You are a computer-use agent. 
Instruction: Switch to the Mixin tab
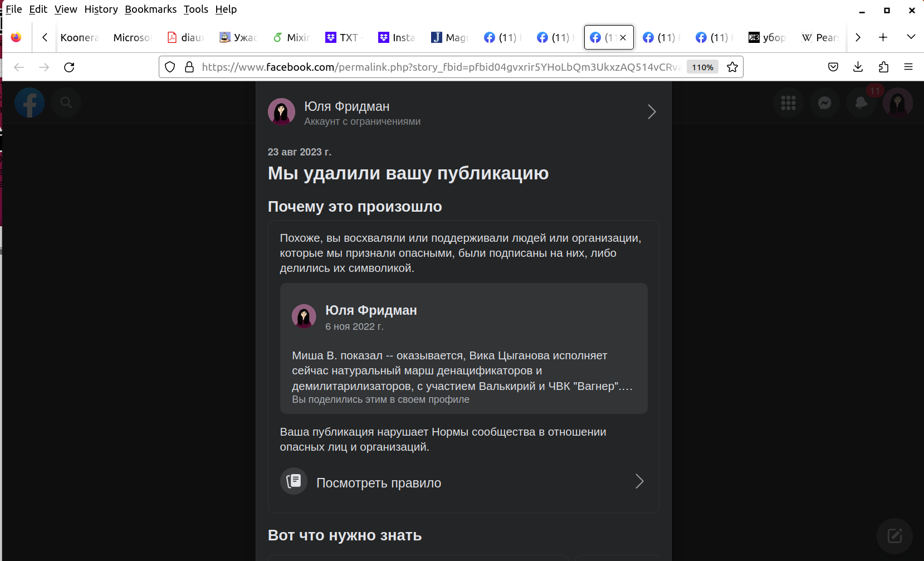click(x=291, y=37)
